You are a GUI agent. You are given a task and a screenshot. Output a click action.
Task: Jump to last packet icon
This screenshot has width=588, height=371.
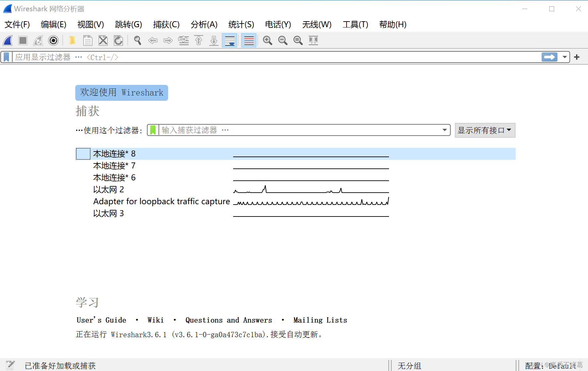[x=214, y=40]
